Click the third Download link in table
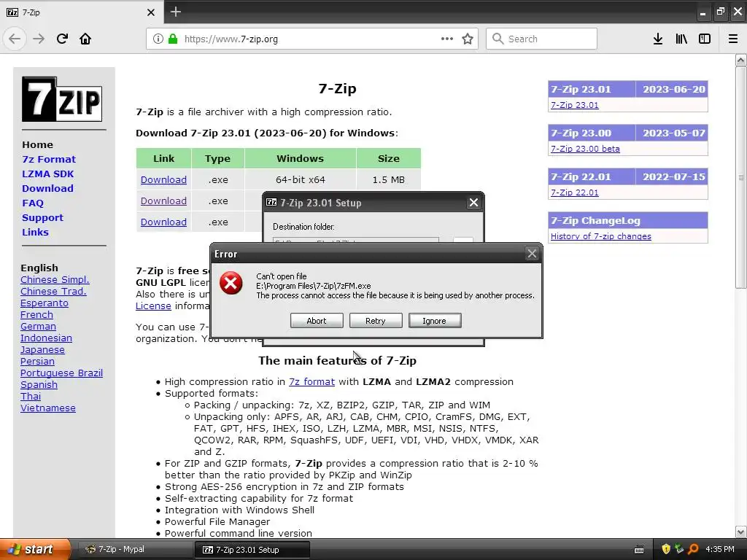The height and width of the screenshot is (560, 747). (x=163, y=222)
